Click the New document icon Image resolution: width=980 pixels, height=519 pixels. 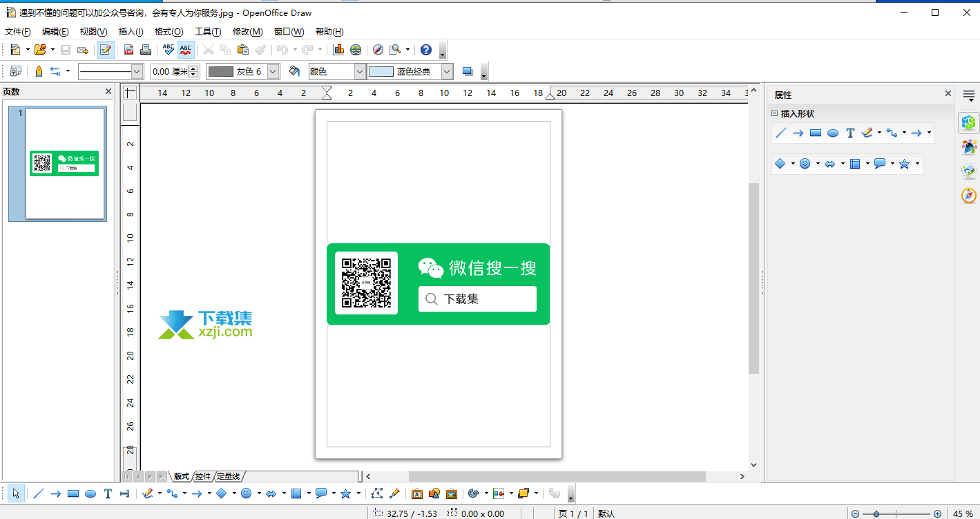(15, 50)
